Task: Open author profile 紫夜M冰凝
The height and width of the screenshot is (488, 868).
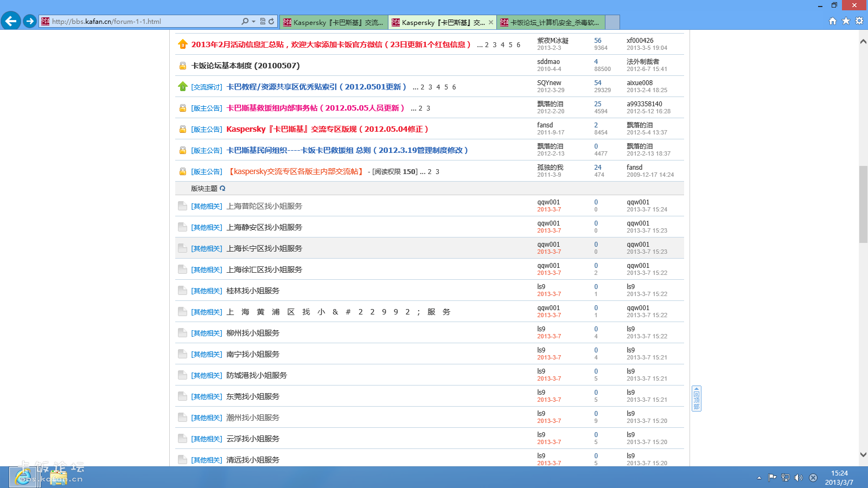Action: [x=553, y=41]
